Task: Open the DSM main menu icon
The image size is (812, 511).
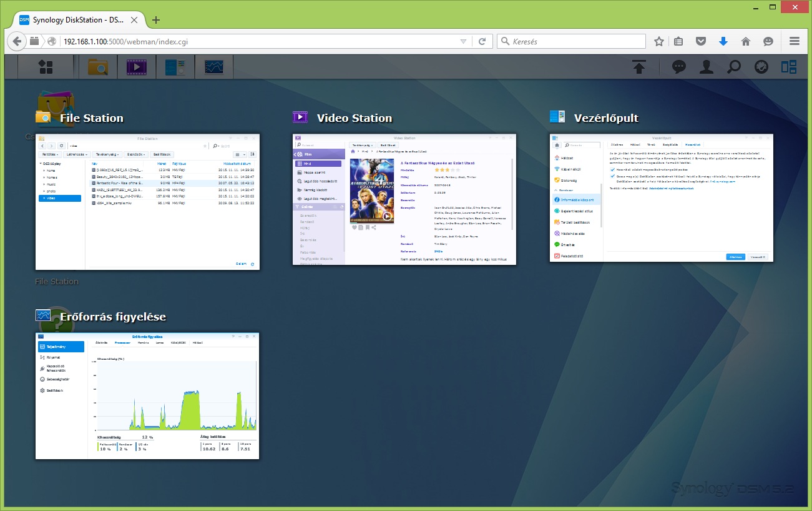Action: point(45,67)
